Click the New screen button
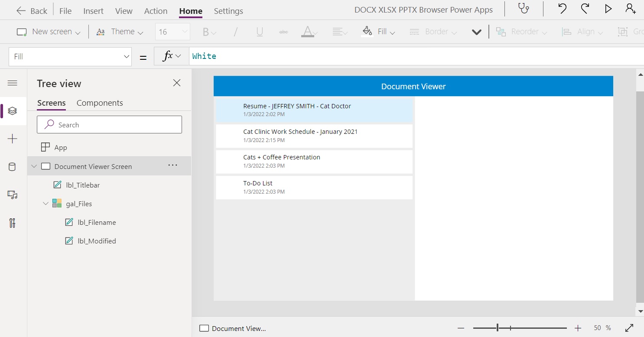The image size is (644, 337). 48,31
